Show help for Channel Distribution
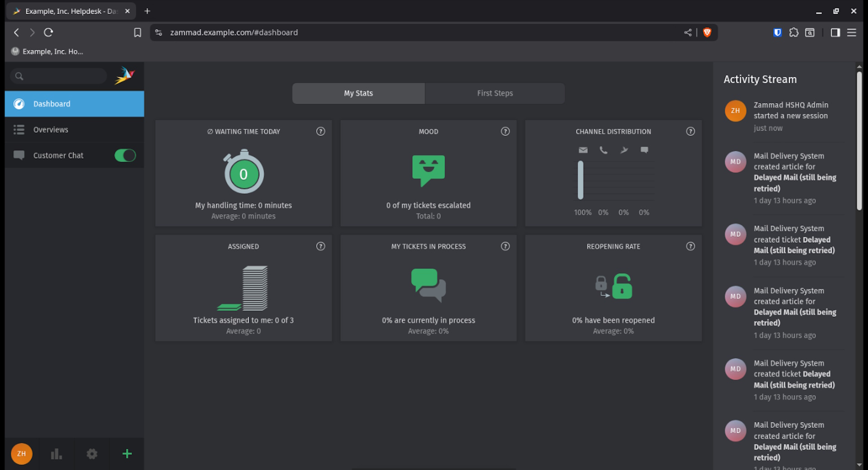This screenshot has height=470, width=868. pos(690,132)
